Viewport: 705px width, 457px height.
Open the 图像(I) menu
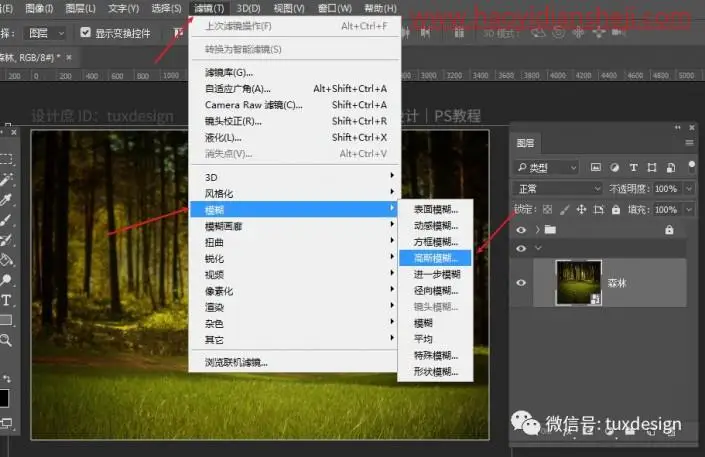39,8
